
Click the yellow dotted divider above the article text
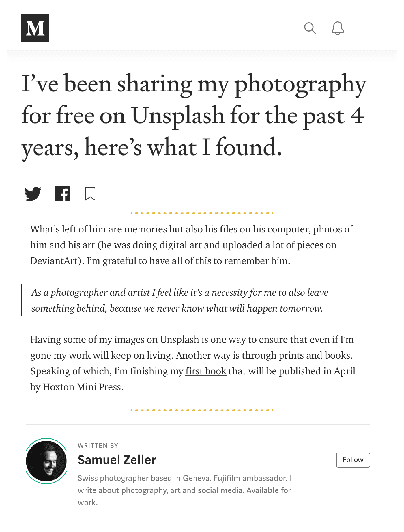point(202,213)
